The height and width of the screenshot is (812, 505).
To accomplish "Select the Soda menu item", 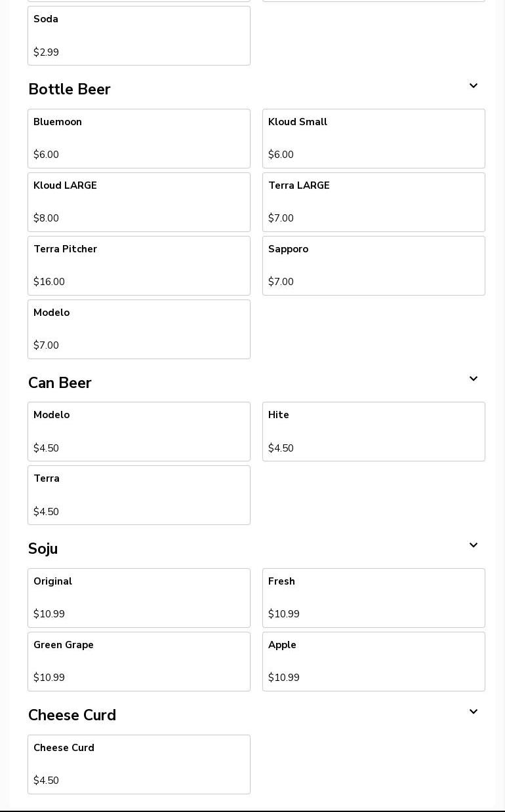I will point(138,35).
